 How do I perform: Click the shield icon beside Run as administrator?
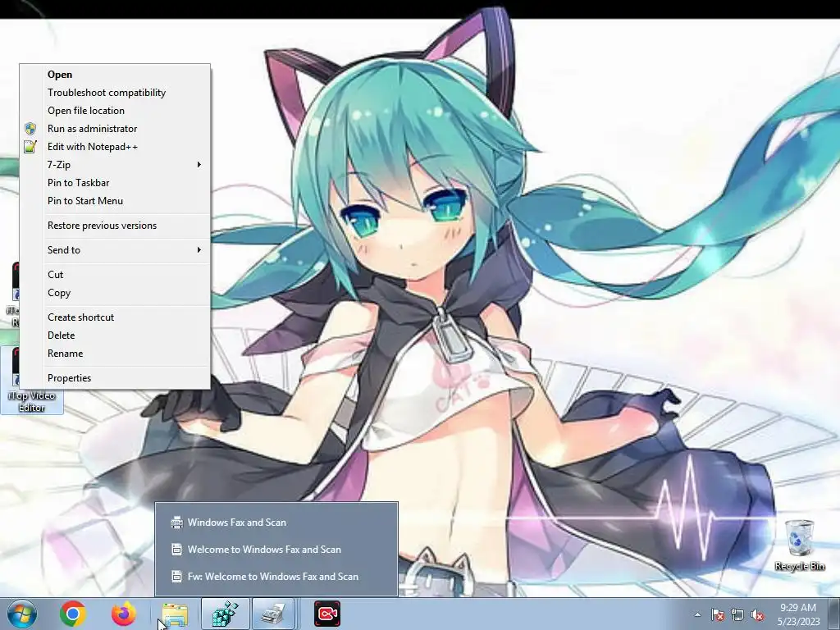[30, 129]
